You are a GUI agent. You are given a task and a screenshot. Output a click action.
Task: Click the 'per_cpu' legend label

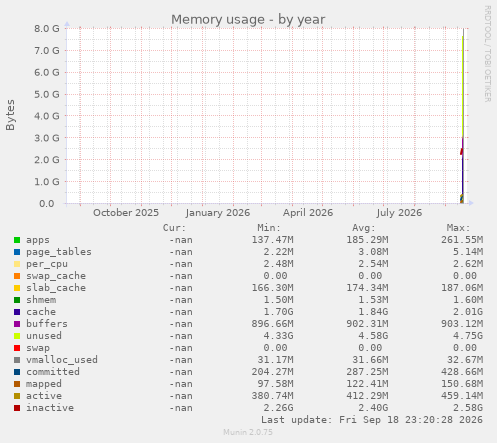(x=47, y=264)
